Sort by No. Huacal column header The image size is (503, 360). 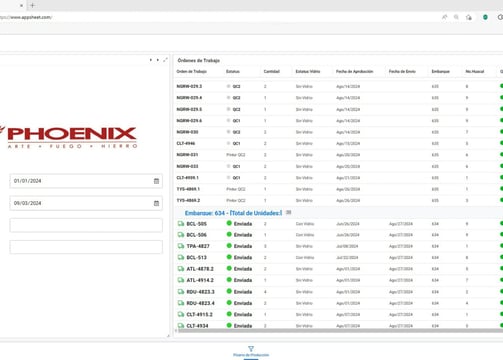click(x=475, y=71)
